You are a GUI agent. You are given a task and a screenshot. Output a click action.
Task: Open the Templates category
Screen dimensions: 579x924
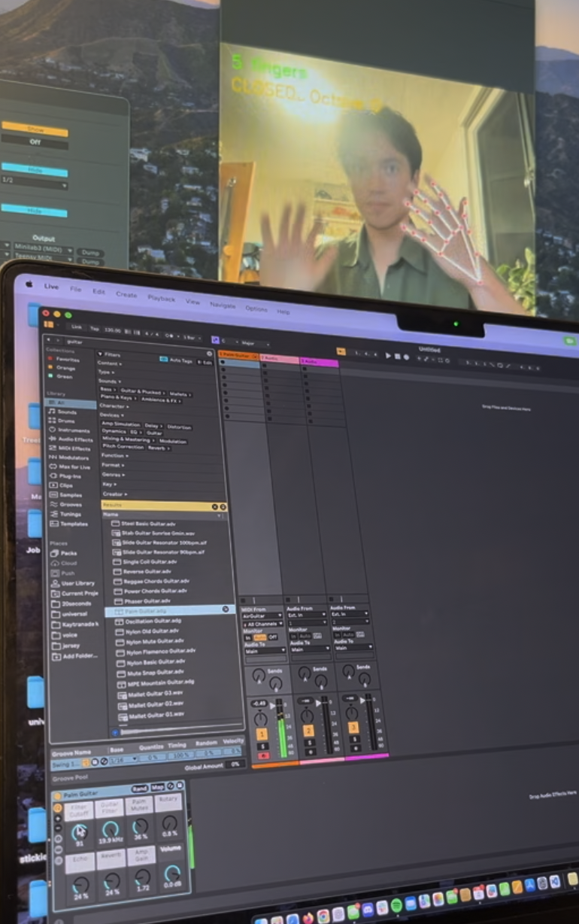[x=68, y=524]
